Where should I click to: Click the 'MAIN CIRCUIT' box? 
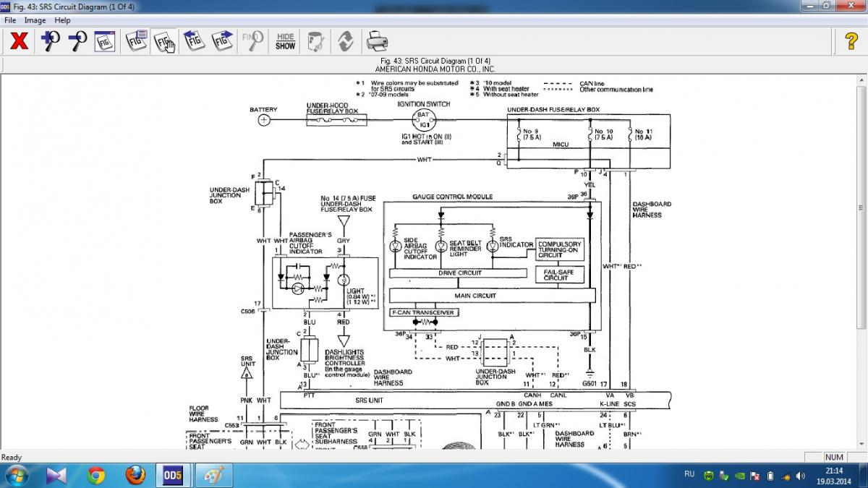(493, 296)
